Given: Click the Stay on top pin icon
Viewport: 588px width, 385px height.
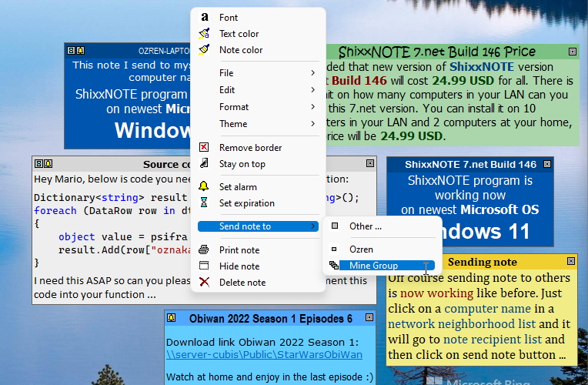Looking at the screenshot, I should [x=204, y=163].
